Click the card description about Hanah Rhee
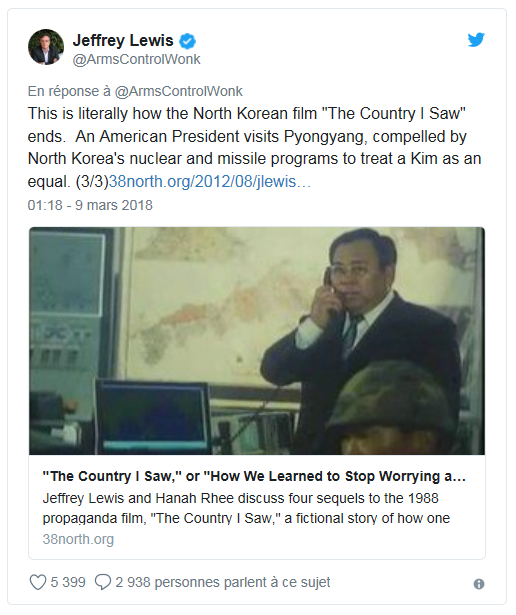The image size is (516, 615). 246,508
